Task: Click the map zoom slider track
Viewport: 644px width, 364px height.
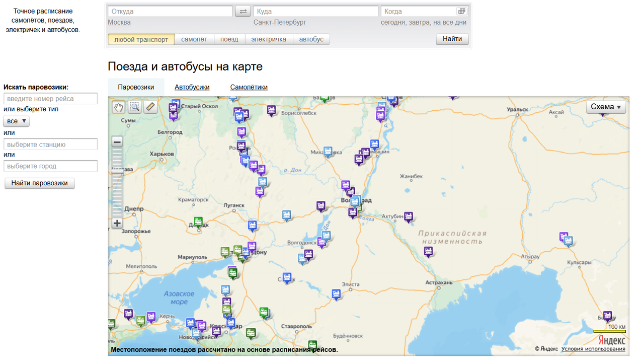Action: [x=117, y=183]
